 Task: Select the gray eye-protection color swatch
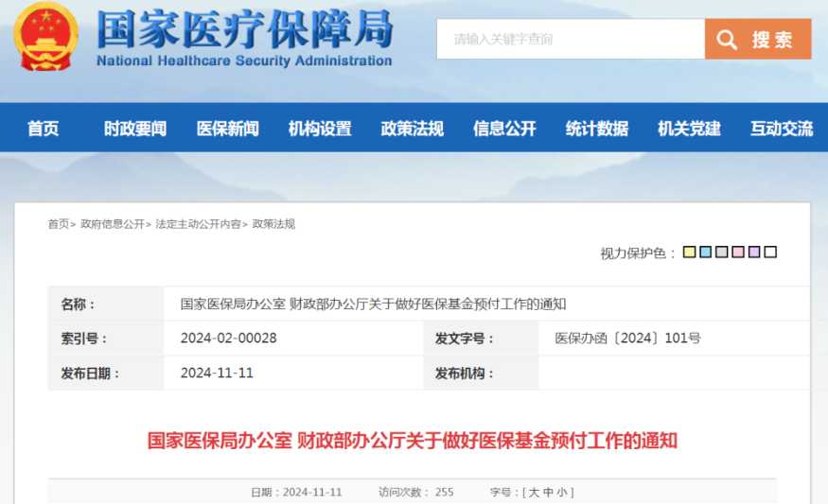[x=722, y=252]
